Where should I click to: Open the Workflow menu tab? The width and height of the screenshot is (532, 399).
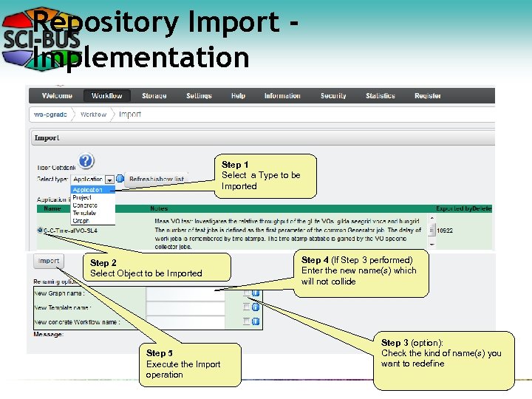(107, 96)
